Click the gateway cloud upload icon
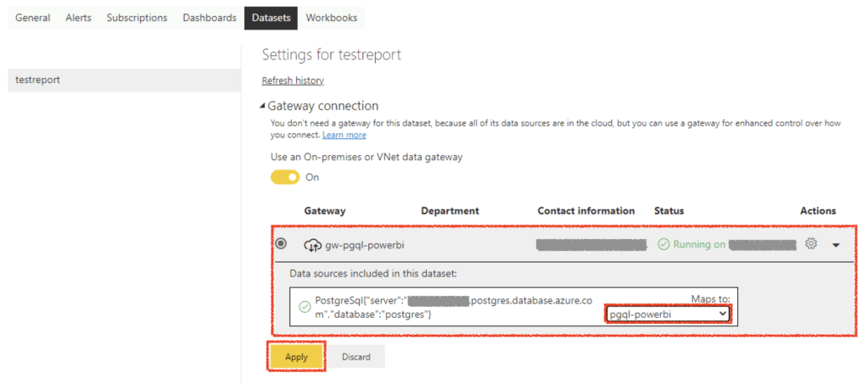868x384 pixels. point(312,245)
